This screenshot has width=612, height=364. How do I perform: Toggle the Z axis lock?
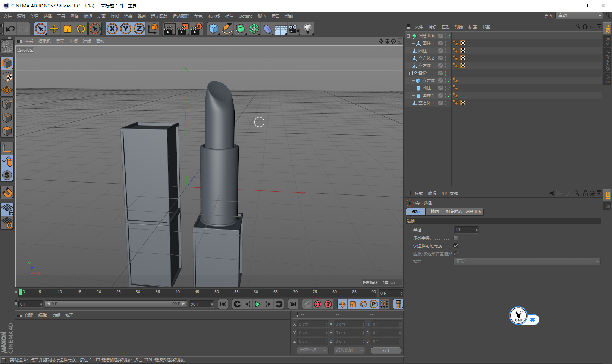point(139,29)
